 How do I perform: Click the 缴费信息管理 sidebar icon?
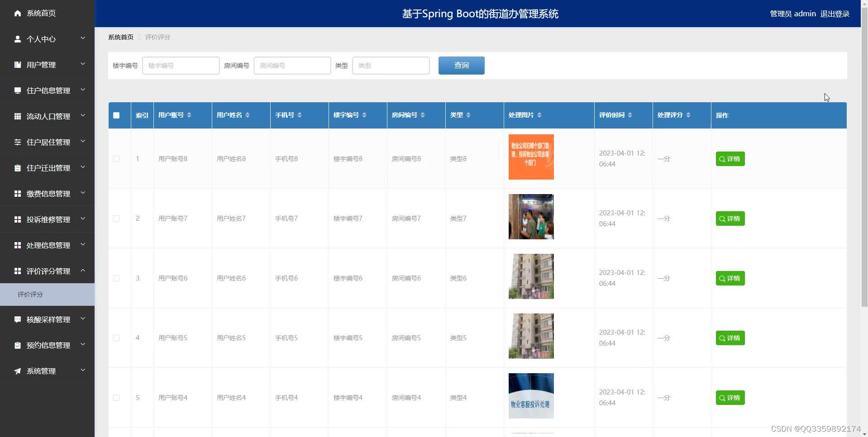coord(18,193)
